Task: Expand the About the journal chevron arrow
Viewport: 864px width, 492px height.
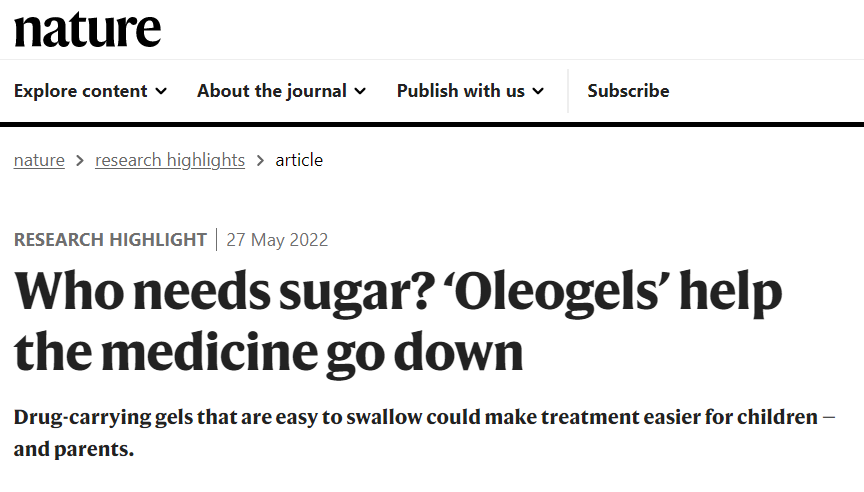Action: tap(360, 91)
